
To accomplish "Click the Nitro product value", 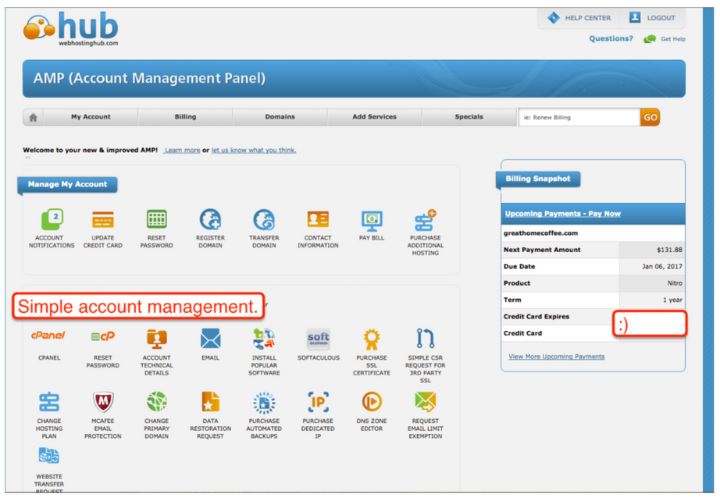I will [675, 283].
